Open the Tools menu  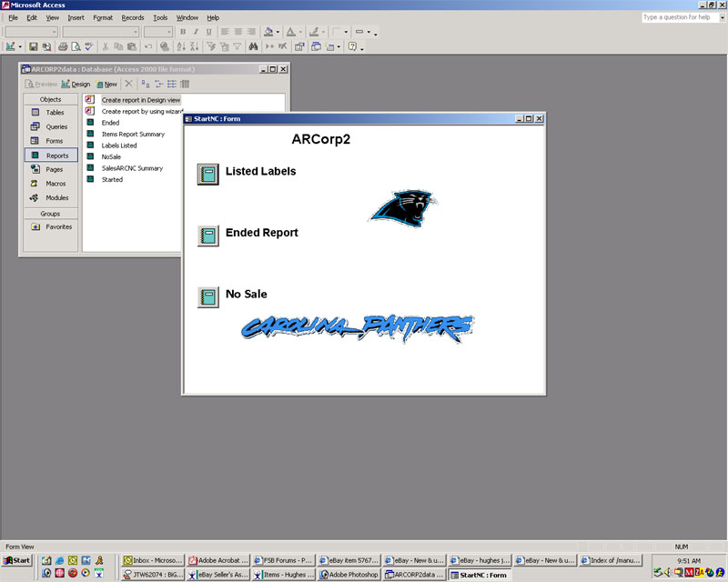[x=160, y=17]
